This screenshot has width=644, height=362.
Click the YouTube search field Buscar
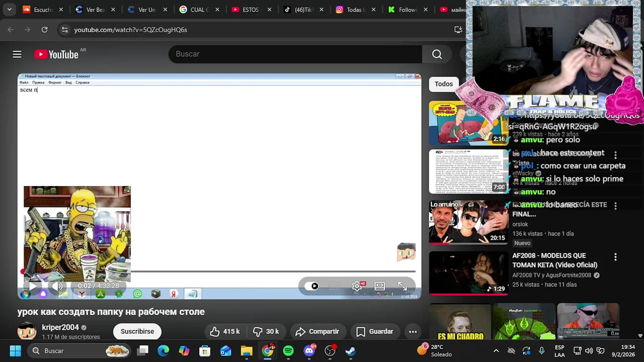(x=295, y=54)
